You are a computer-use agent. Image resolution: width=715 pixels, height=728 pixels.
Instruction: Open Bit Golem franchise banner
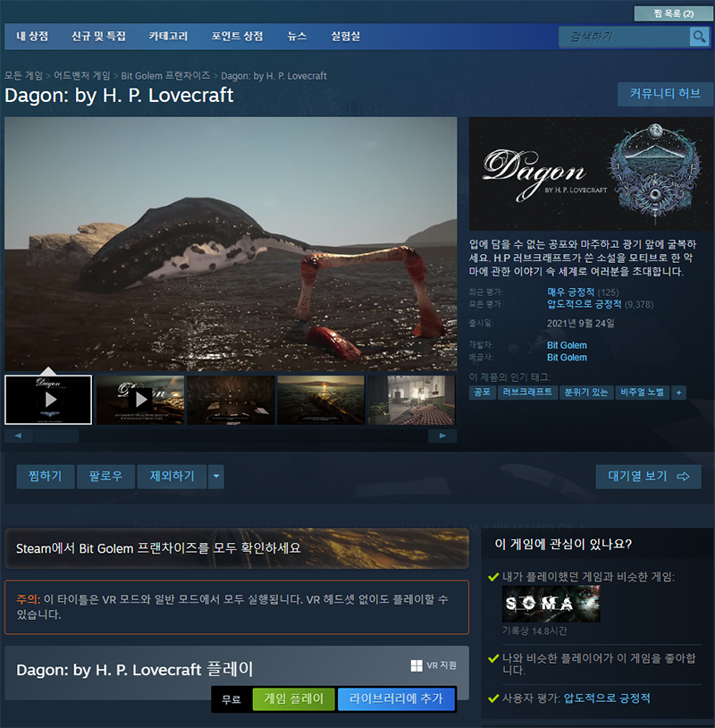click(x=237, y=548)
